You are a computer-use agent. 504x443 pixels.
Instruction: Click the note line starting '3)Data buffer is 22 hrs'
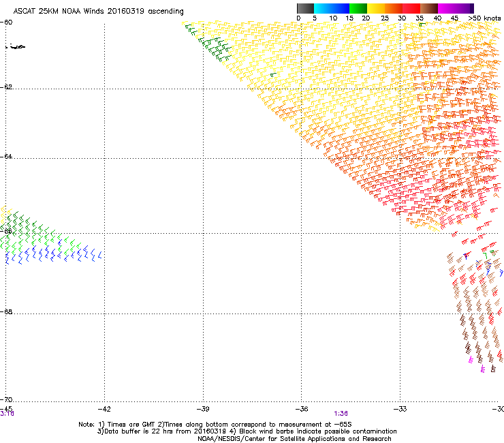247,431
